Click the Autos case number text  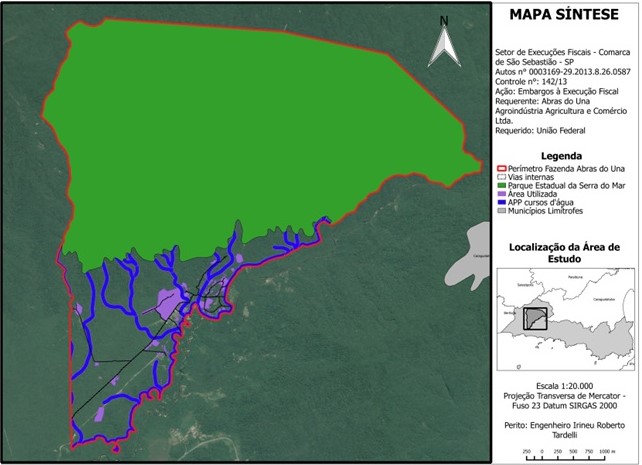(x=563, y=72)
